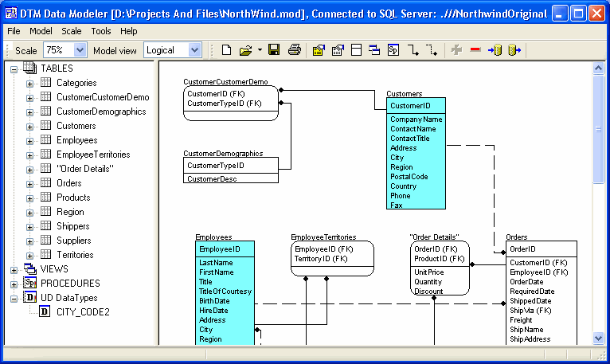Click TerritoryID (FK) in EmployeeTerritories entity
The height and width of the screenshot is (364, 610).
321,259
